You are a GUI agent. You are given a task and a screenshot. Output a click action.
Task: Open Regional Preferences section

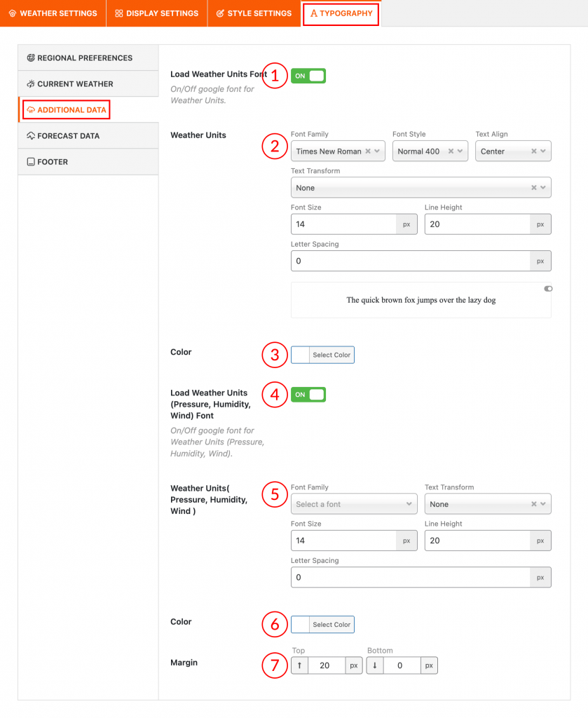pos(88,57)
